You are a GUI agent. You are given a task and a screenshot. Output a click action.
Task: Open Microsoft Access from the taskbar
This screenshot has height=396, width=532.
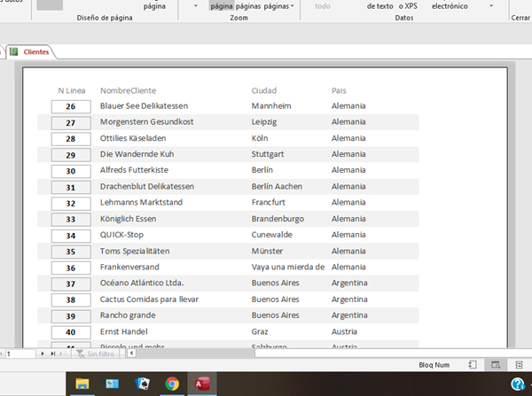[x=202, y=384]
